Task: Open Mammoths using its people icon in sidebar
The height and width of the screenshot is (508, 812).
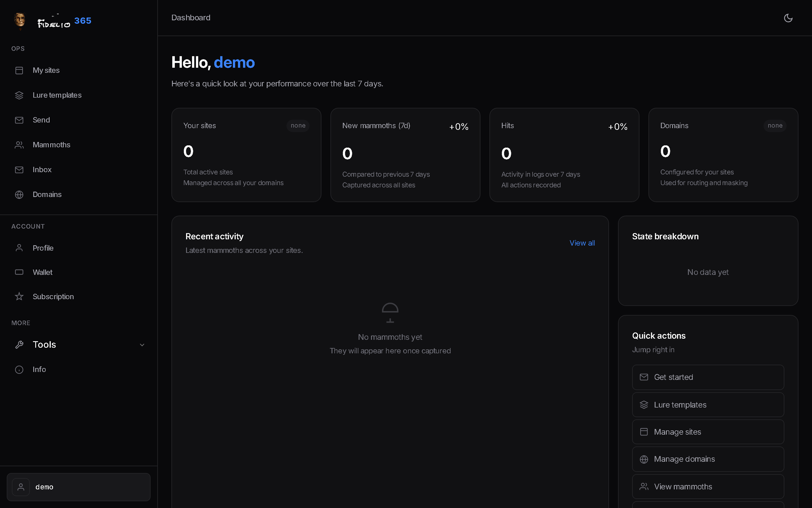Action: [x=19, y=145]
